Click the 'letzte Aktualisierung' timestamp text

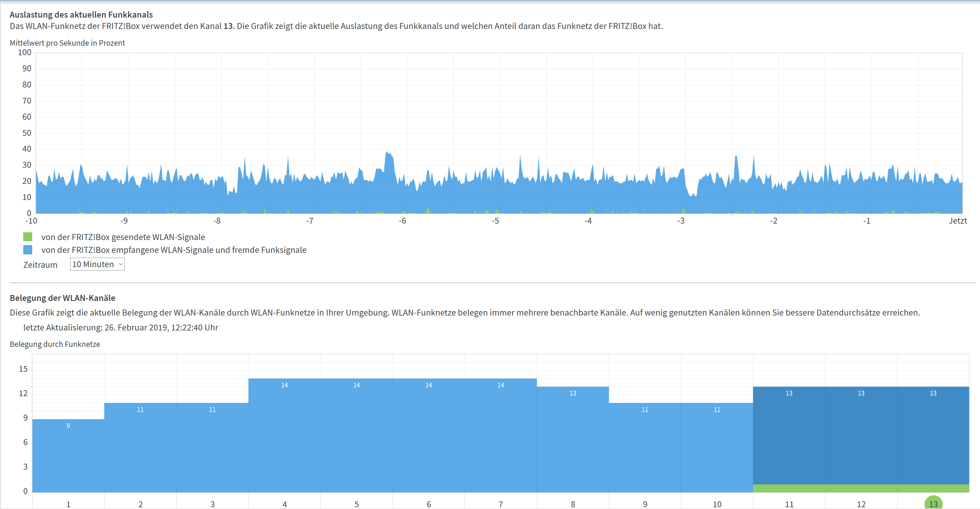[x=121, y=327]
